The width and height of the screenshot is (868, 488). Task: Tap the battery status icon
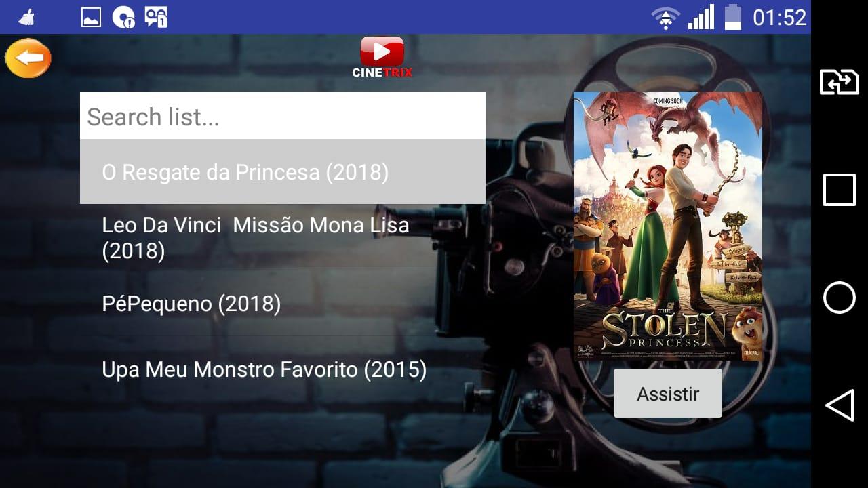tap(733, 17)
